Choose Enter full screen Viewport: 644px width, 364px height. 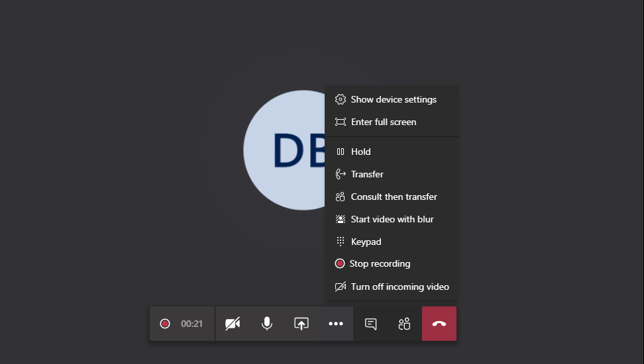392,122
